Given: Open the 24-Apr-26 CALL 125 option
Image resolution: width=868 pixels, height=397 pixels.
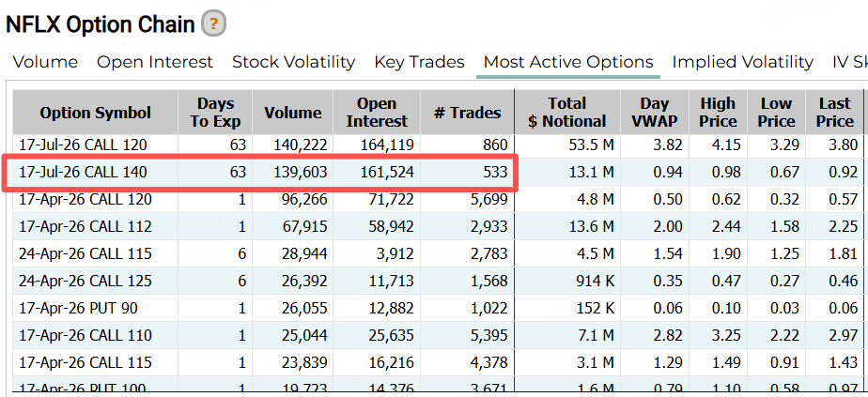Looking at the screenshot, I should pos(83,281).
